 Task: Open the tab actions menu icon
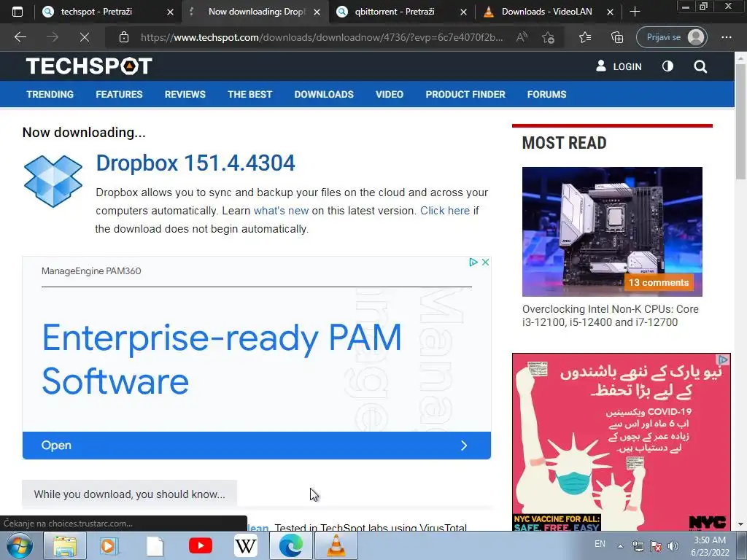click(18, 12)
